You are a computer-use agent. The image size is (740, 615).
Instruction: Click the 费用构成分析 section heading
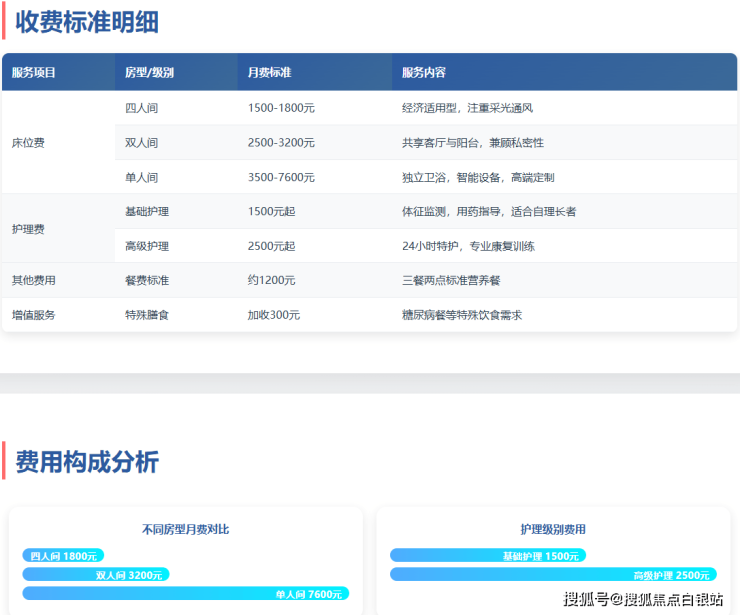87,461
